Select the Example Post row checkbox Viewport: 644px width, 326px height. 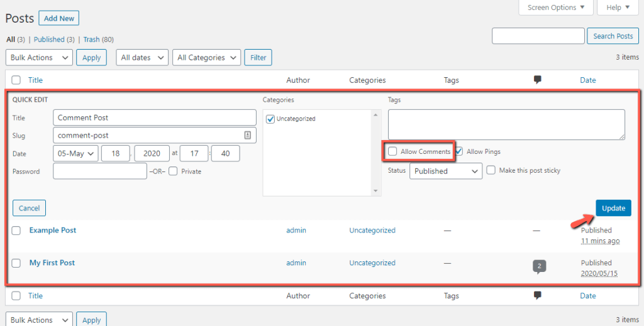(x=16, y=231)
